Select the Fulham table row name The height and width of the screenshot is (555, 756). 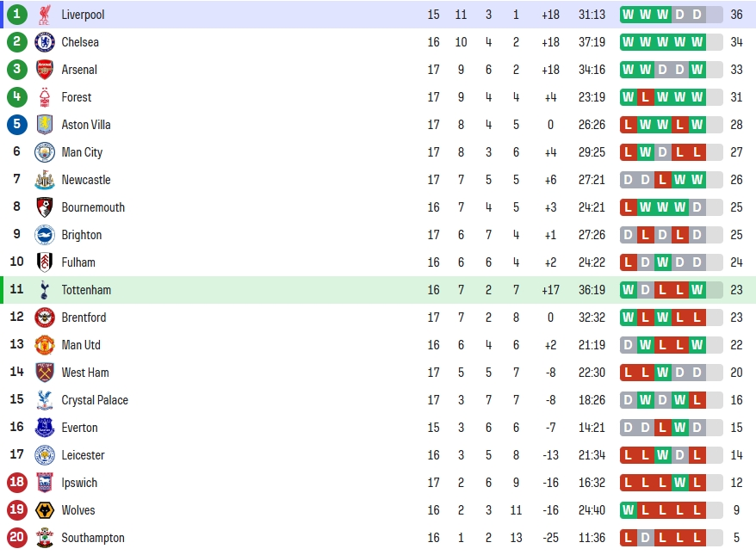click(x=78, y=262)
